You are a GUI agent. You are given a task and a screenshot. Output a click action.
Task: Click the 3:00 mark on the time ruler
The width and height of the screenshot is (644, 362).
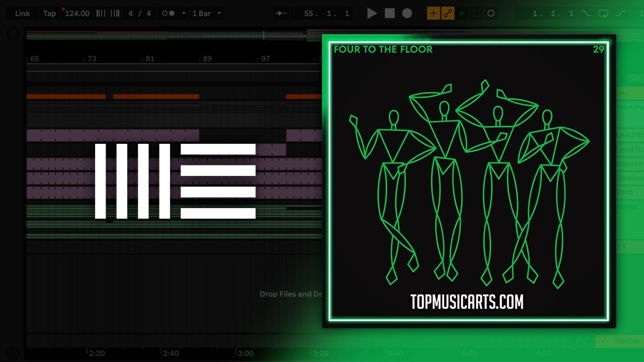click(246, 353)
